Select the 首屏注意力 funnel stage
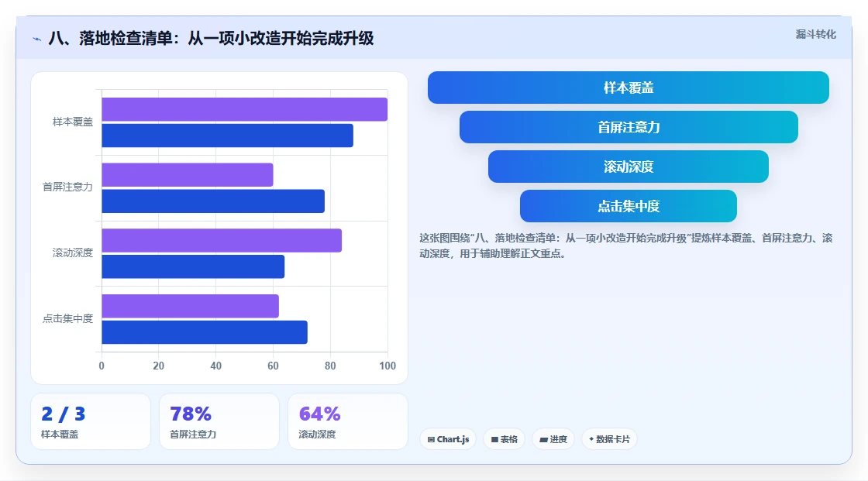 point(629,127)
